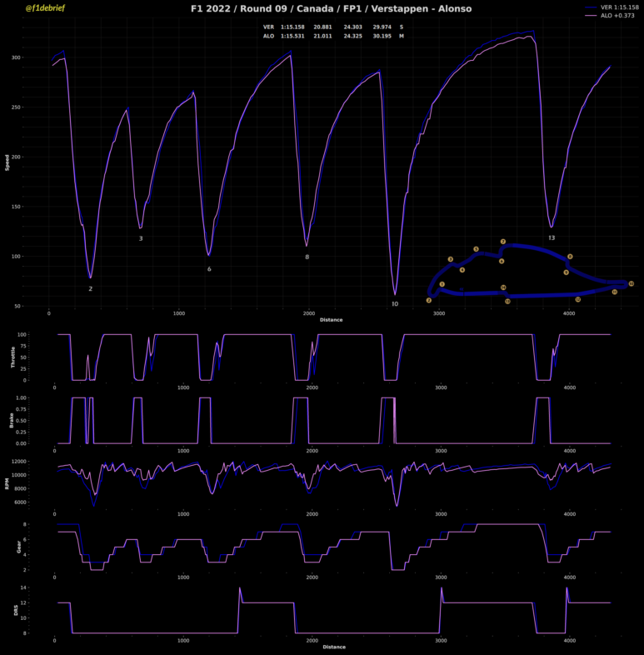644x655 pixels.
Task: Select turn 5 marker on circuit map
Action: pos(476,249)
